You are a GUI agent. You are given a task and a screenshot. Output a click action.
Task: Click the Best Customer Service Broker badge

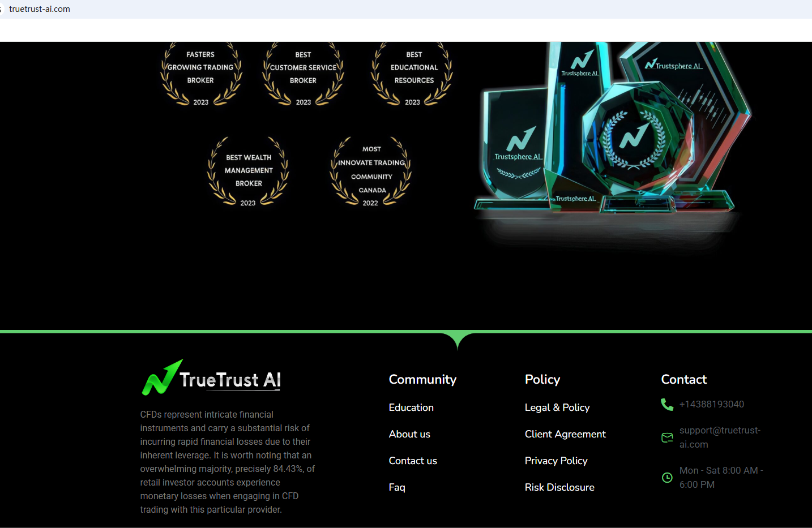tap(304, 75)
